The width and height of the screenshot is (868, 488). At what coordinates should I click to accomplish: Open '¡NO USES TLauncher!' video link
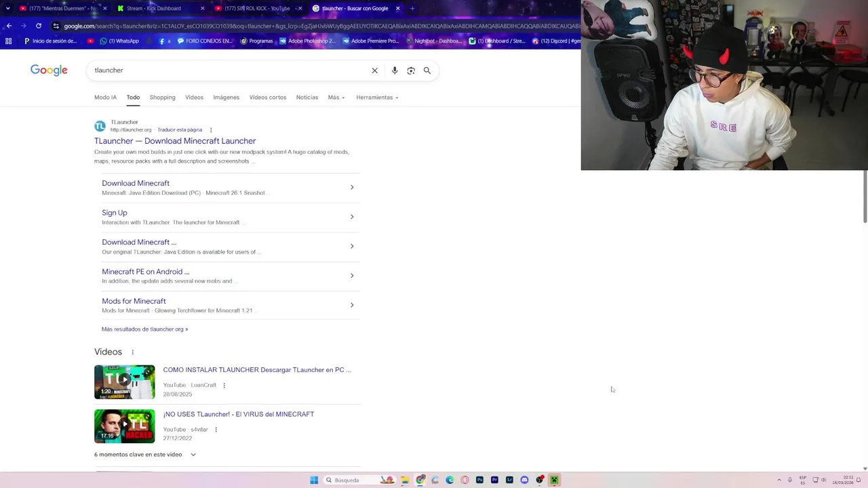pos(238,414)
